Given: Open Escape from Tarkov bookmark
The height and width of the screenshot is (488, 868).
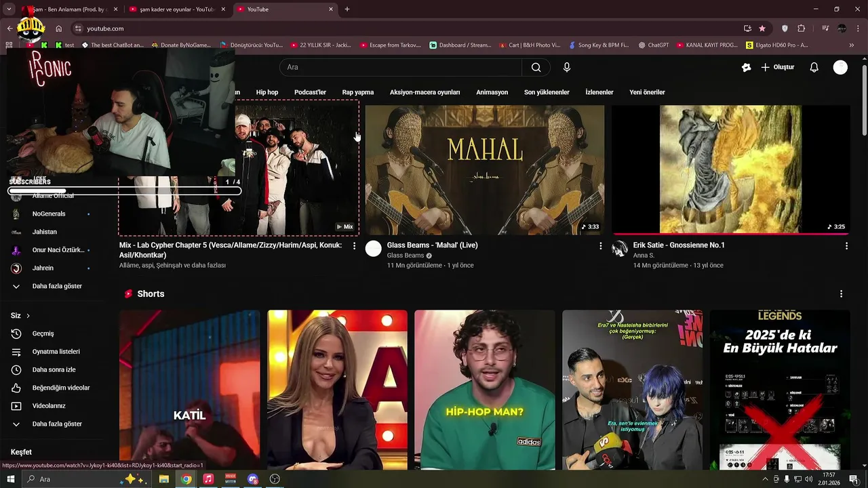Looking at the screenshot, I should [x=390, y=45].
